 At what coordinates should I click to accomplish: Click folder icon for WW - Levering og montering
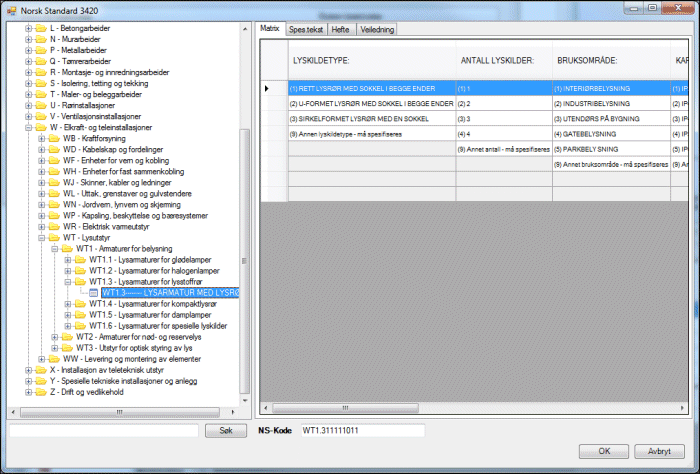tap(55, 358)
